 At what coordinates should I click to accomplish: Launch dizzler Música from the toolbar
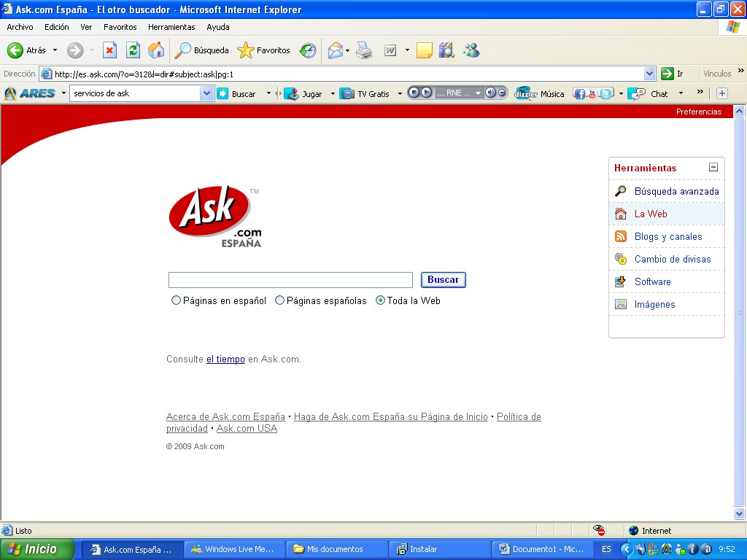538,93
